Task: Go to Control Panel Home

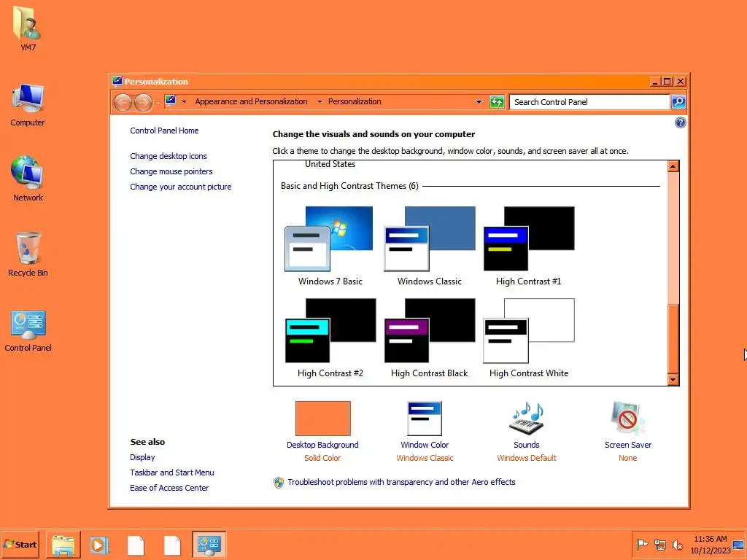Action: pos(164,131)
